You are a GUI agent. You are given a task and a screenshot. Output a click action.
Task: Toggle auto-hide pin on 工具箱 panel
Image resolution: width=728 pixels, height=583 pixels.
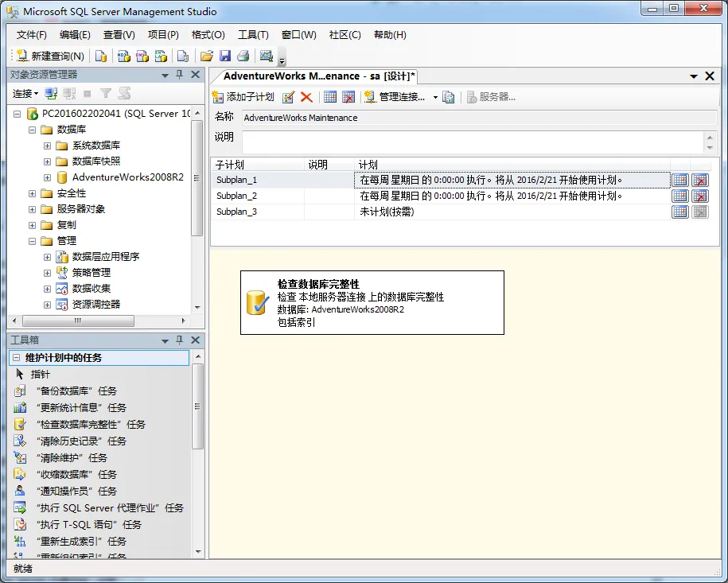pyautogui.click(x=180, y=340)
